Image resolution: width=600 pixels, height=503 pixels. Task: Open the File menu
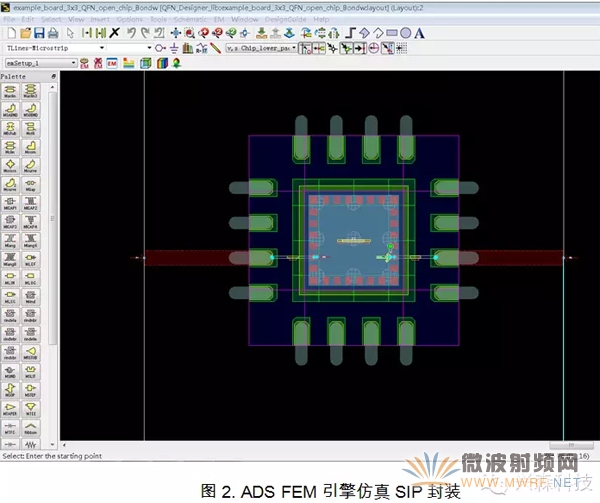click(x=9, y=19)
